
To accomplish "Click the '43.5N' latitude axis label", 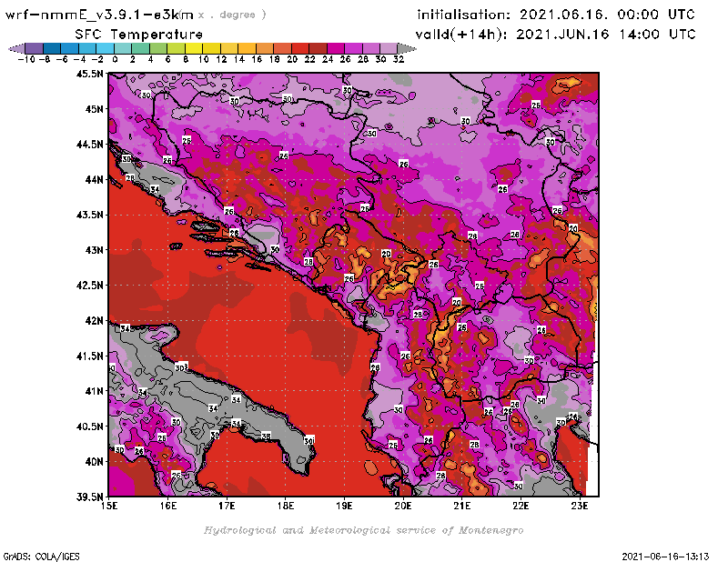I will (89, 215).
